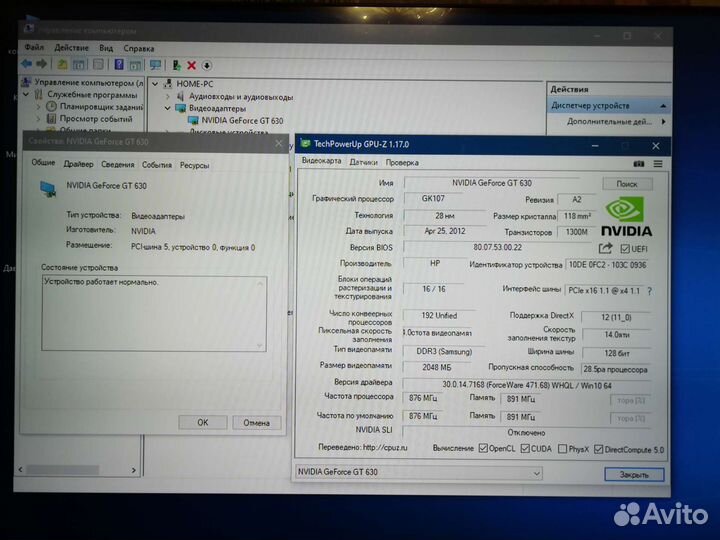Viewport: 720px width, 540px height.
Task: Toggle the CUDA checkbox
Action: (x=525, y=449)
